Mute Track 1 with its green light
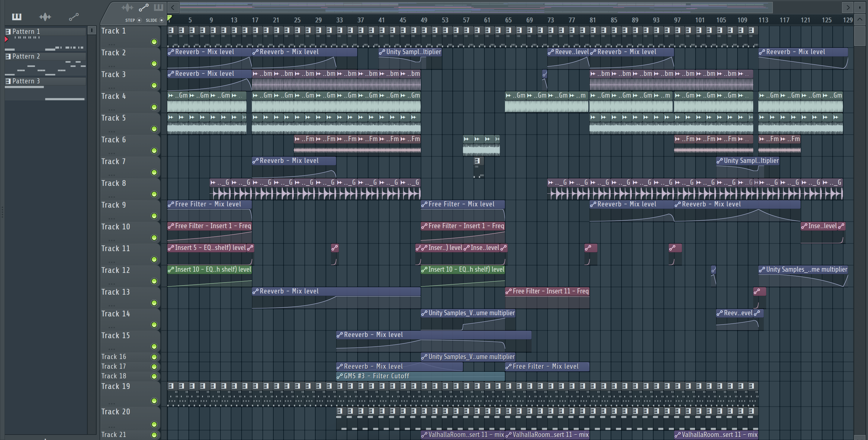 (154, 42)
